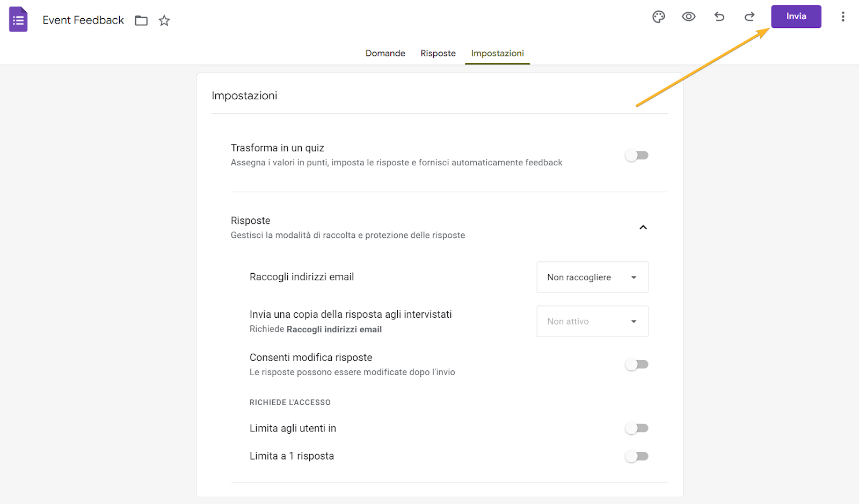Image resolution: width=859 pixels, height=504 pixels.
Task: Collapse the Risposte section chevron
Action: click(643, 228)
